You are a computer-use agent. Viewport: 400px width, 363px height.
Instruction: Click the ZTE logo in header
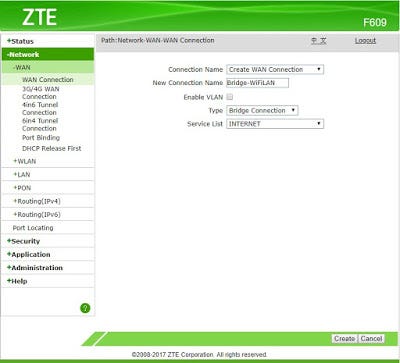39,17
